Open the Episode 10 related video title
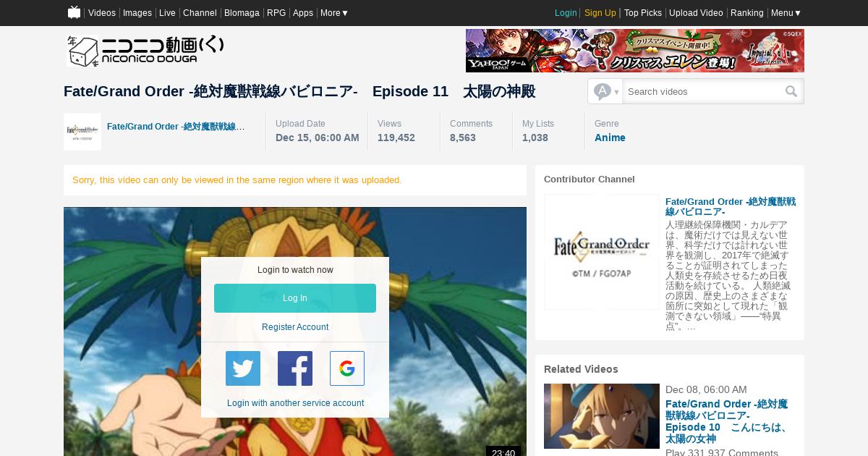The height and width of the screenshot is (456, 868). pyautogui.click(x=727, y=421)
